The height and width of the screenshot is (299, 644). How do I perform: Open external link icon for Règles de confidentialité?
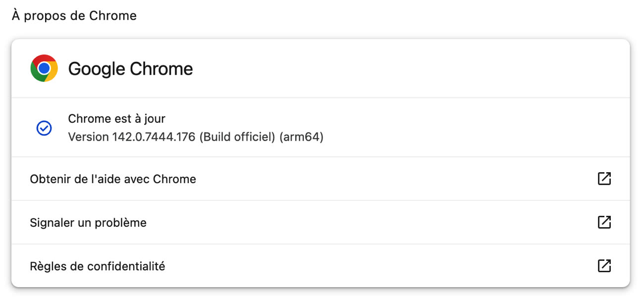click(x=604, y=266)
